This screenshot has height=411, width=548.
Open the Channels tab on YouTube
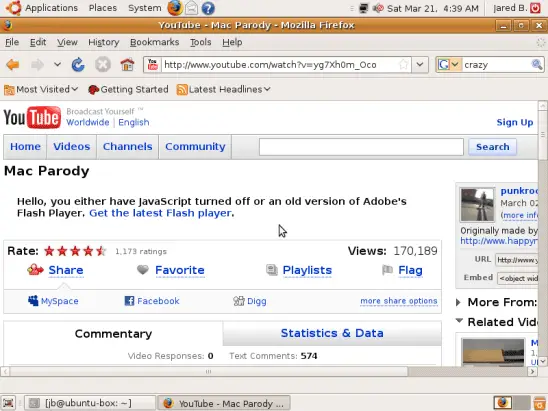128,147
